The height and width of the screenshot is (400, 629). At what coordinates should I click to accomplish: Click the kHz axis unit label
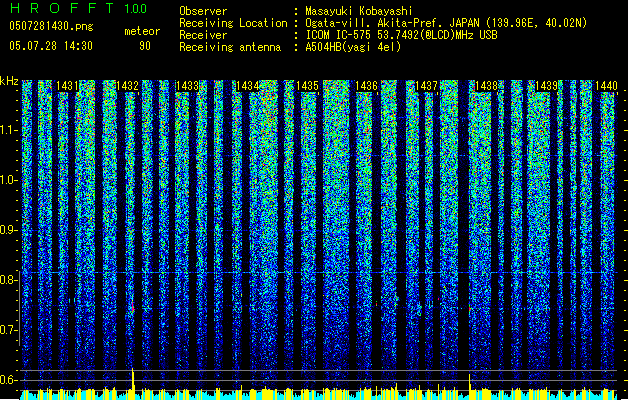coord(9,81)
